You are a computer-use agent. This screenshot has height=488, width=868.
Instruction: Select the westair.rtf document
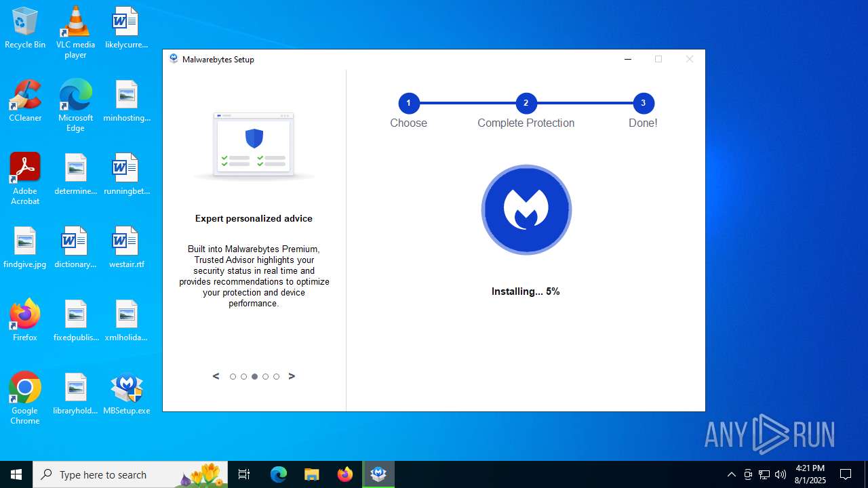(126, 247)
